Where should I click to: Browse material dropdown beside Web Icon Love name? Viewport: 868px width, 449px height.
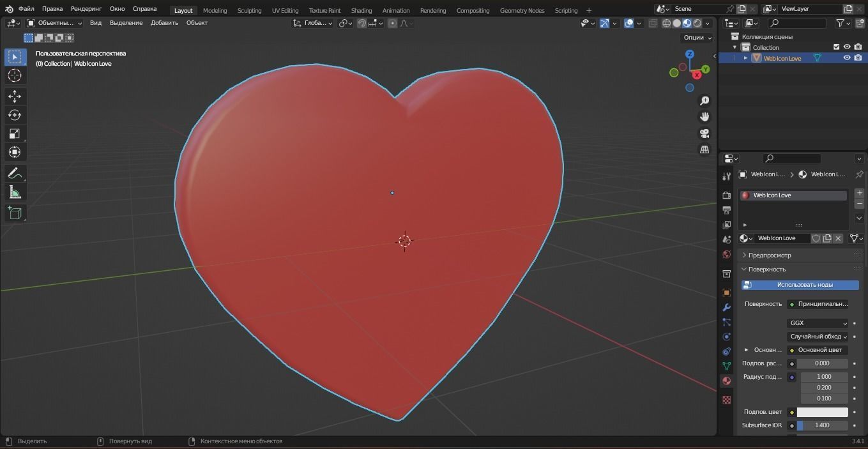(x=745, y=238)
